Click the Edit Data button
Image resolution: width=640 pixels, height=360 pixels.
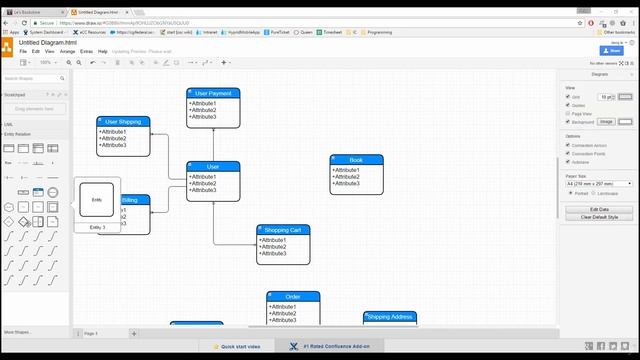click(x=599, y=209)
